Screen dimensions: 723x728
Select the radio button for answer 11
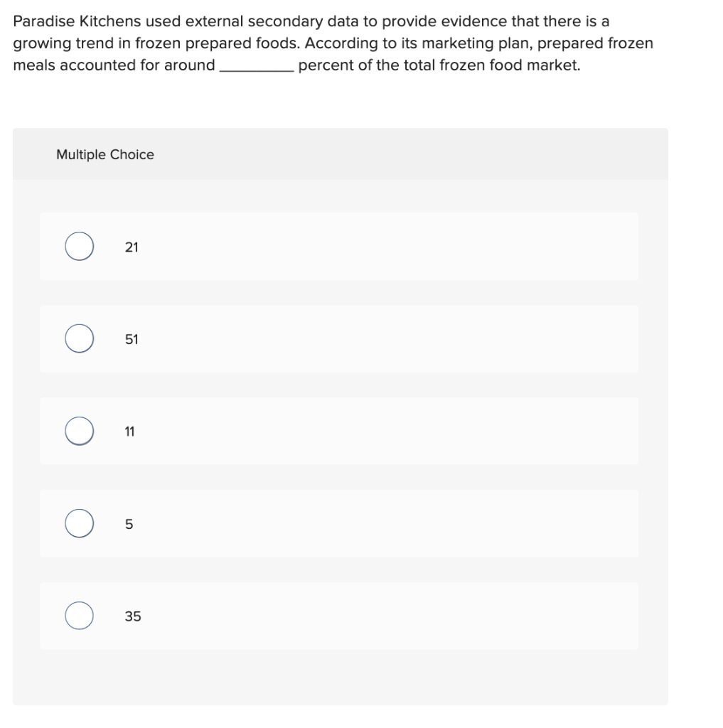79,431
